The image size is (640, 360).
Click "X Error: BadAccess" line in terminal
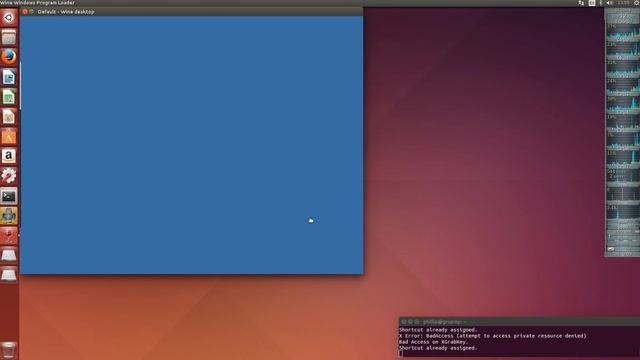pyautogui.click(x=493, y=336)
